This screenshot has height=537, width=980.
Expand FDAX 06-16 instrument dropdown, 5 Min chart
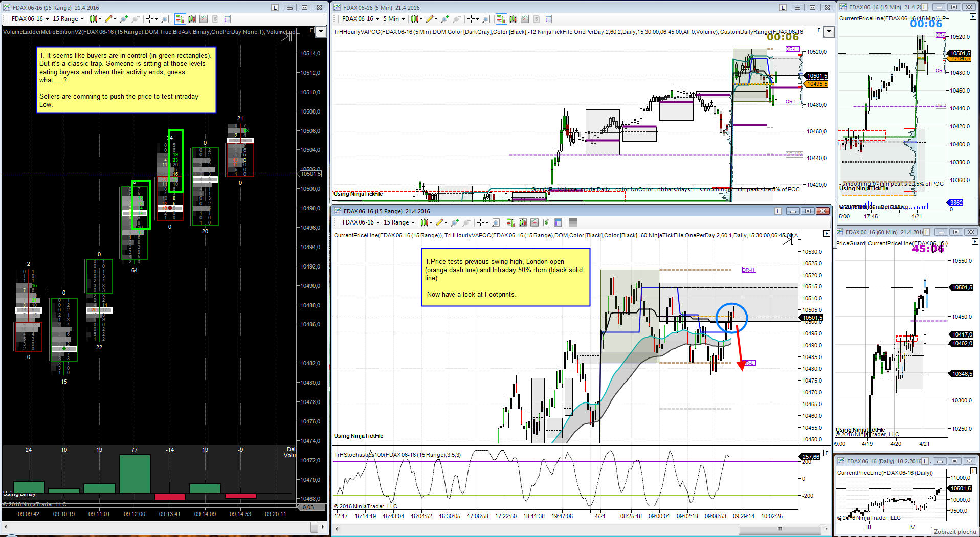361,19
